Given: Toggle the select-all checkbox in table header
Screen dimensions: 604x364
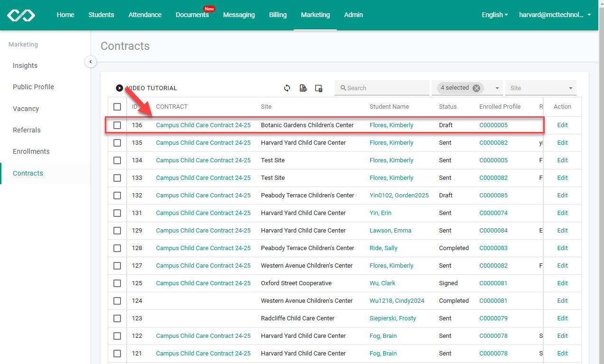Looking at the screenshot, I should 117,107.
